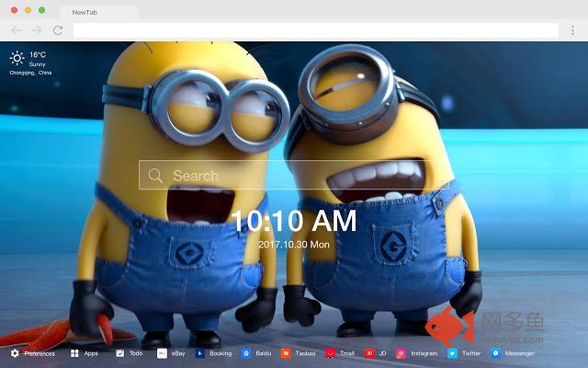This screenshot has width=588, height=368.
Task: Click the Apps label
Action: 91,353
